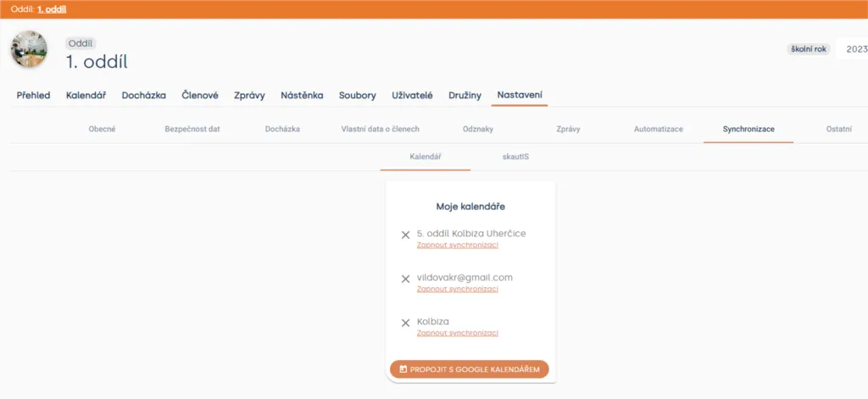This screenshot has width=868, height=399.
Task: Click Zapnout synchronizaci under 5. oddíl Kolbiza Uherčice
Action: tap(457, 245)
